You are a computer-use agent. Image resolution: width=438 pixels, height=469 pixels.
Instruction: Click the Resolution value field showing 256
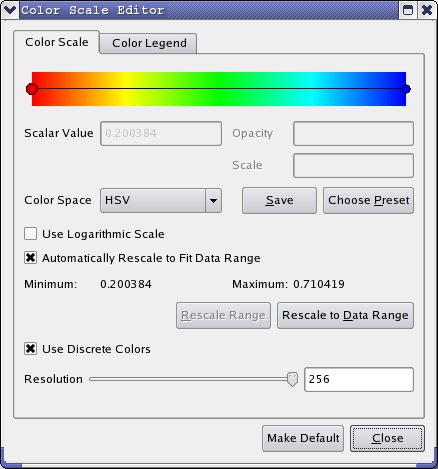pyautogui.click(x=359, y=379)
